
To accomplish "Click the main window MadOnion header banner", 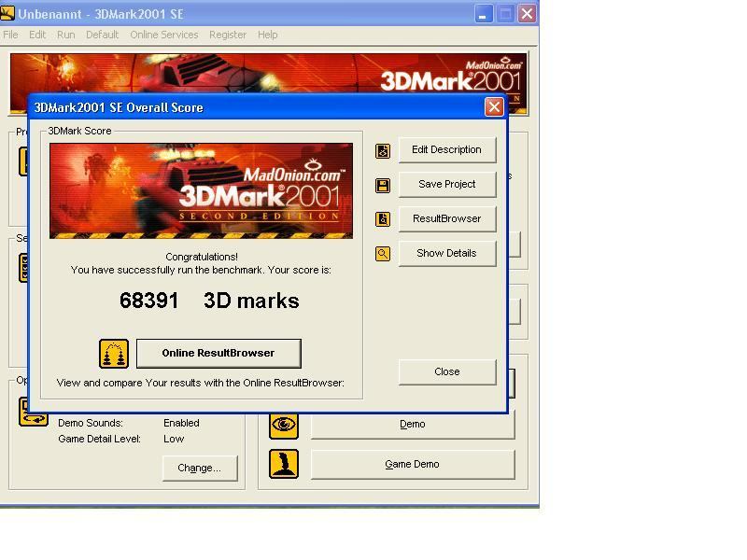I will pyautogui.click(x=269, y=74).
